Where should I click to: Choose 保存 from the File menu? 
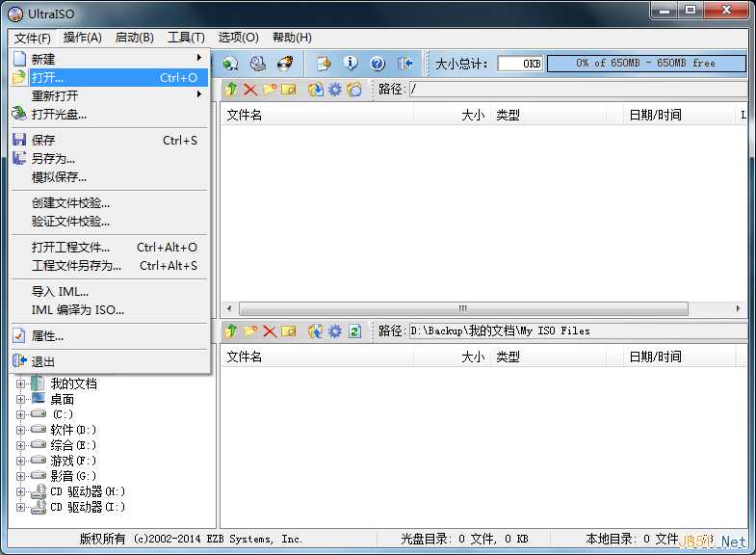[x=110, y=141]
